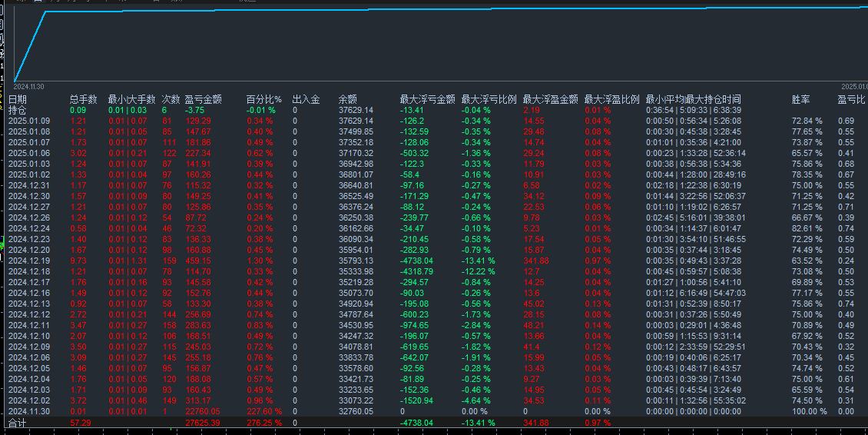Image resolution: width=868 pixels, height=435 pixels.
Task: Click the 合计 totals row label
Action: [x=17, y=423]
